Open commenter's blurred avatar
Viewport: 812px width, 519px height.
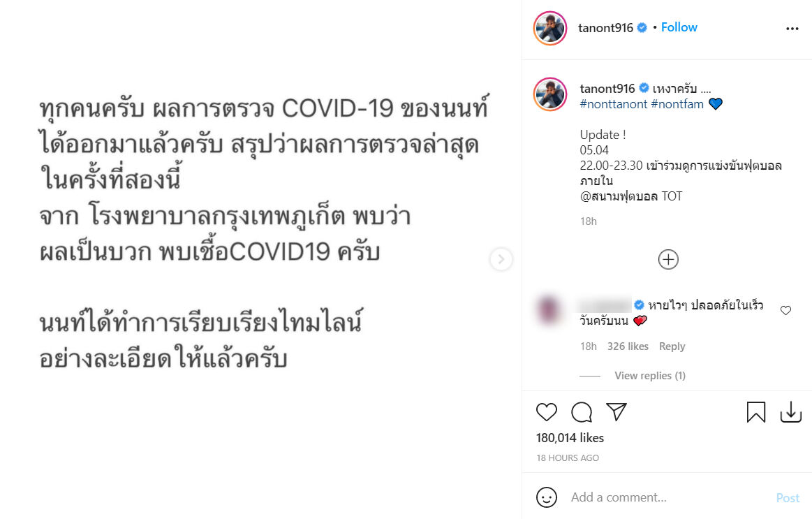click(x=549, y=309)
